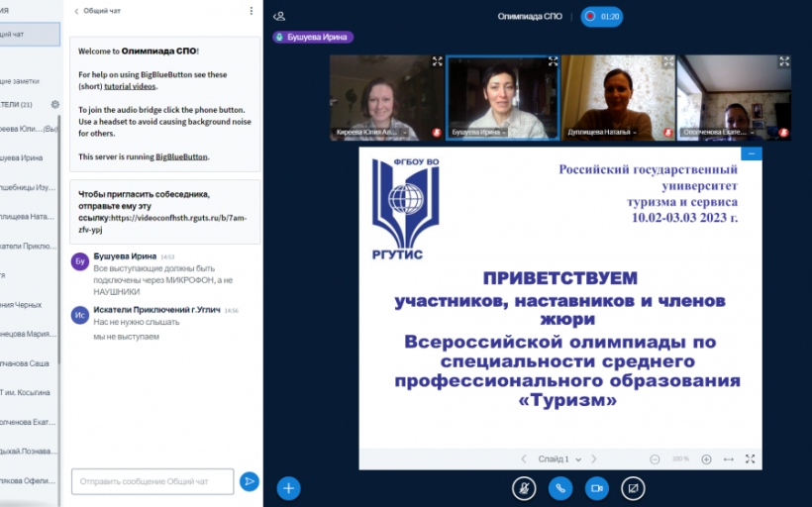Make presentation fullscreen

click(750, 459)
